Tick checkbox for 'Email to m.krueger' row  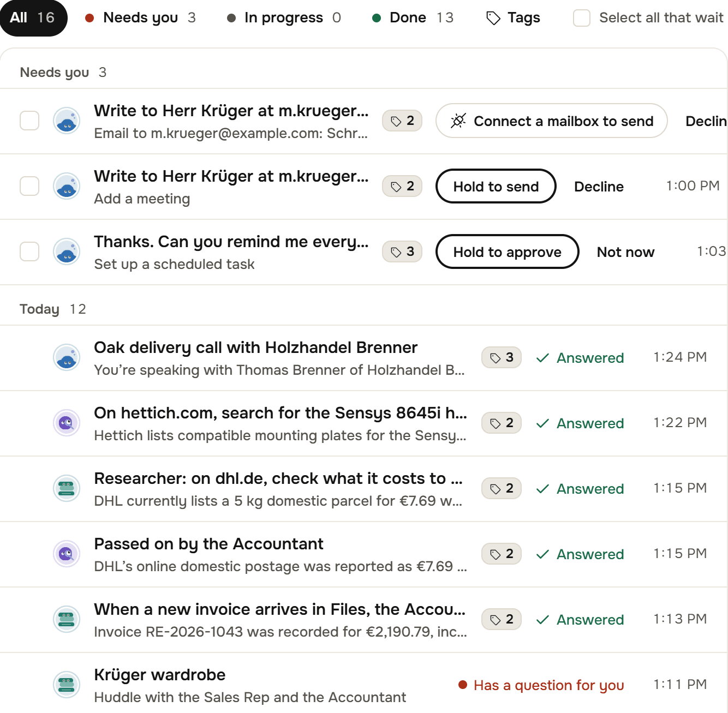coord(29,121)
